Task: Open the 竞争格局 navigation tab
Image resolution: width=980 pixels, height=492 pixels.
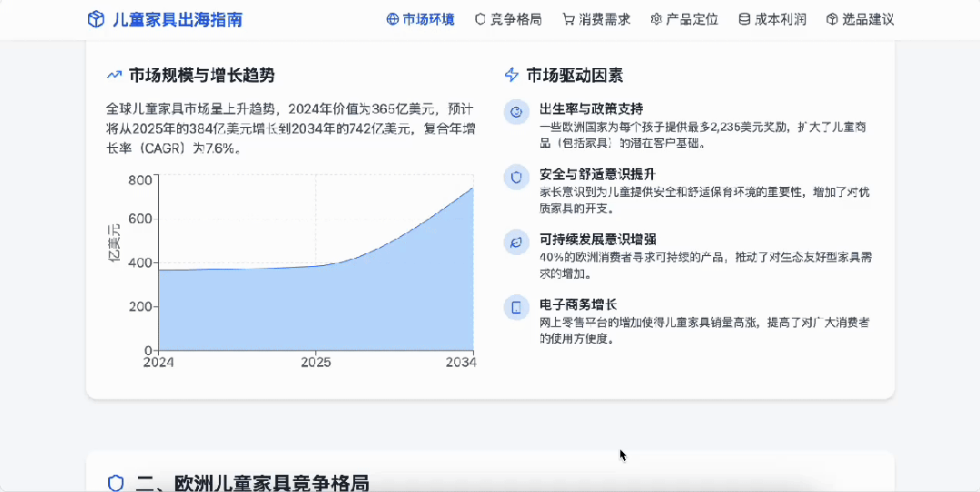Action: (x=508, y=19)
